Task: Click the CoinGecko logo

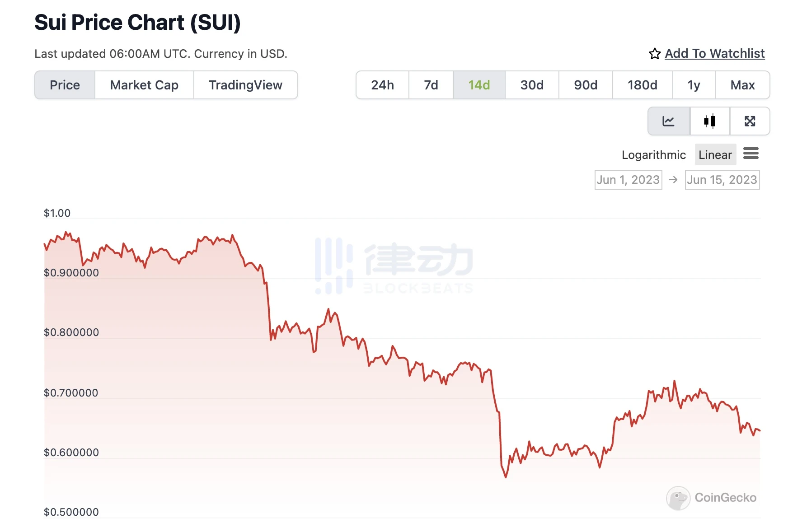Action: coord(712,498)
